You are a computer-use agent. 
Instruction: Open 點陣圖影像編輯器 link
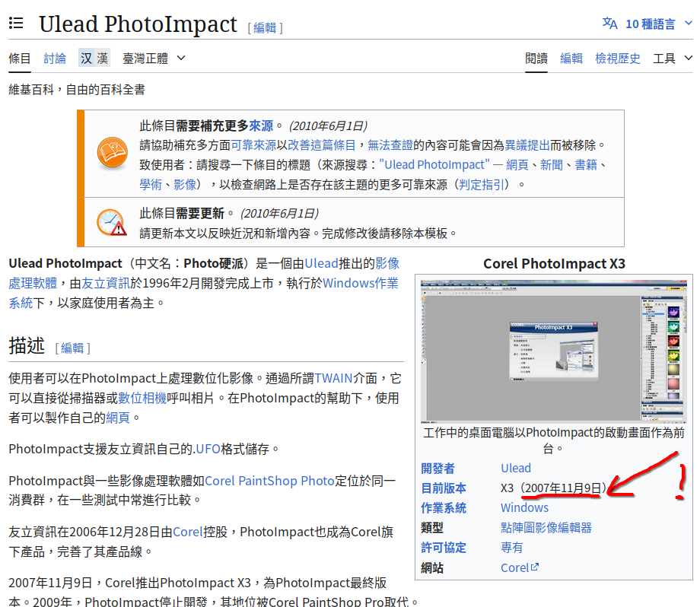coord(546,528)
